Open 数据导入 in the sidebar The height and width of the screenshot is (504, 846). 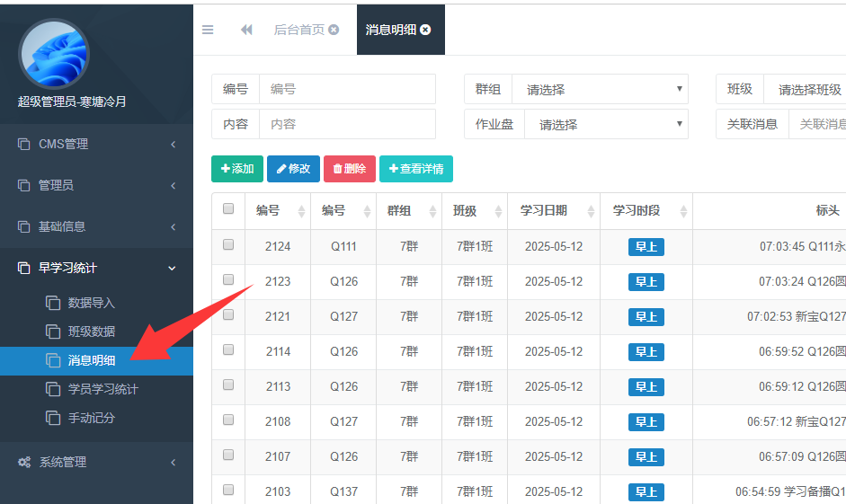click(91, 303)
